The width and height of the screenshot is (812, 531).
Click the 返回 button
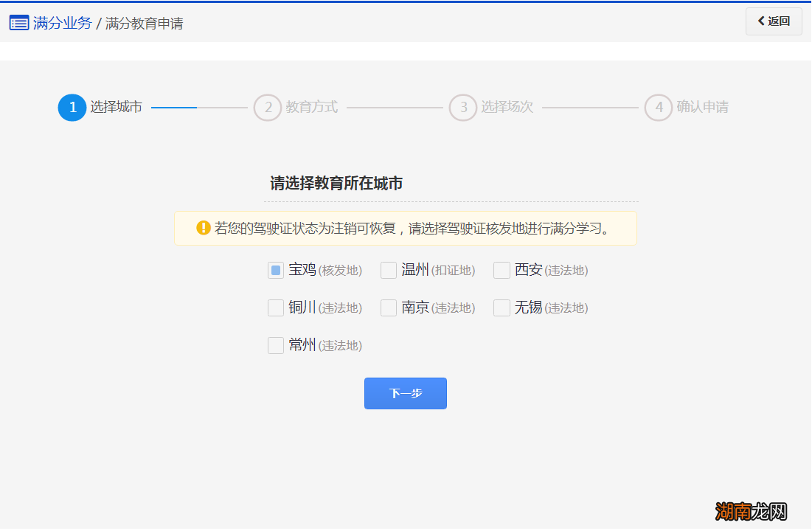(774, 21)
